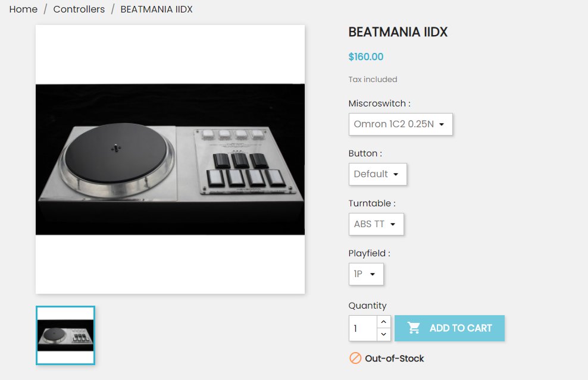Screen dimensions: 588x380
Task: Click the Tax included note
Action: coord(373,79)
